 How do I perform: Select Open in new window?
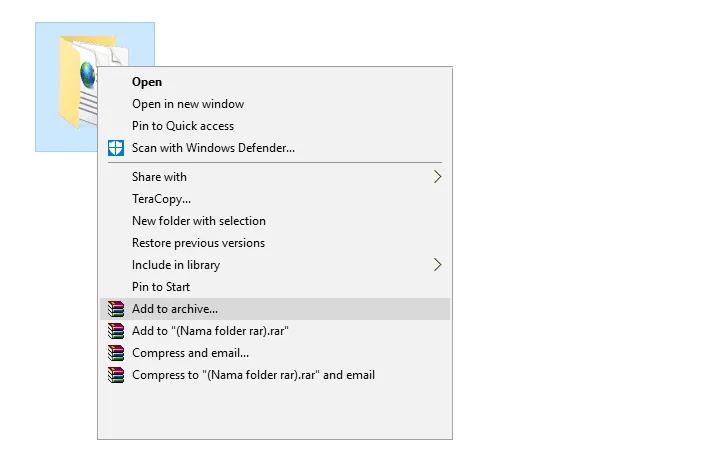coord(275,104)
